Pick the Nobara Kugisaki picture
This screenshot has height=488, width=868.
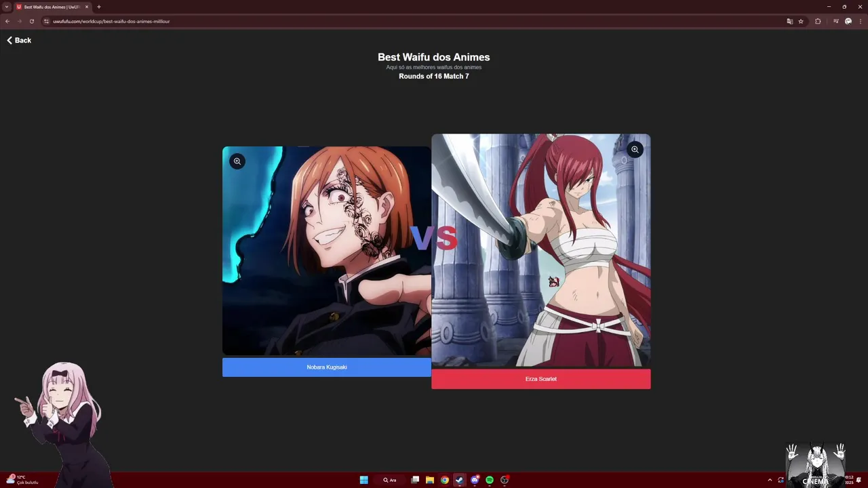pyautogui.click(x=327, y=251)
